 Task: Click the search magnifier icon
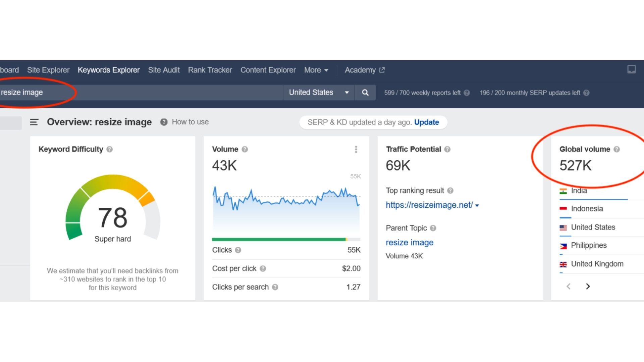pyautogui.click(x=365, y=93)
